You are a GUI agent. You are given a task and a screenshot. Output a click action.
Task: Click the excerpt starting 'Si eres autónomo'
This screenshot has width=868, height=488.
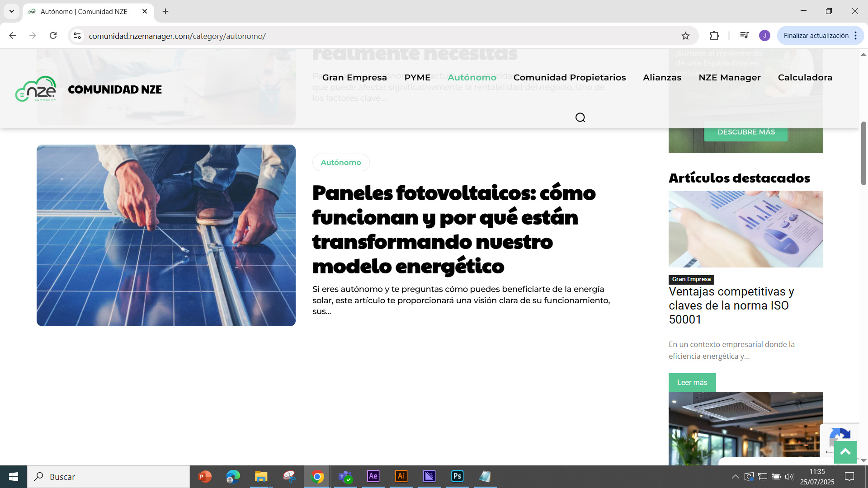461,300
